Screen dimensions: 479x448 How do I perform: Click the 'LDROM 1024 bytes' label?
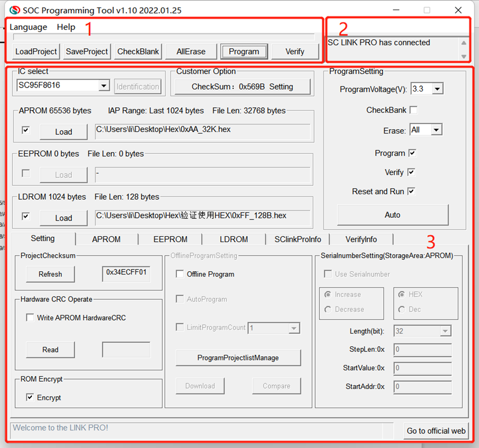pyautogui.click(x=52, y=197)
